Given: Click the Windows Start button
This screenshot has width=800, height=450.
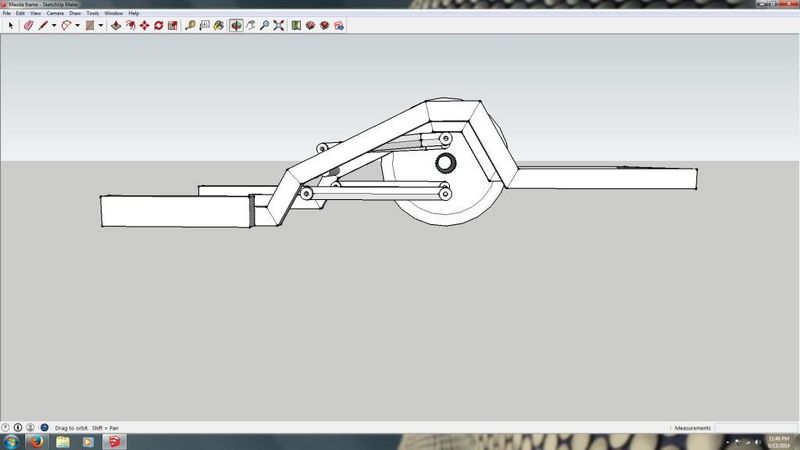Looking at the screenshot, I should 10,441.
